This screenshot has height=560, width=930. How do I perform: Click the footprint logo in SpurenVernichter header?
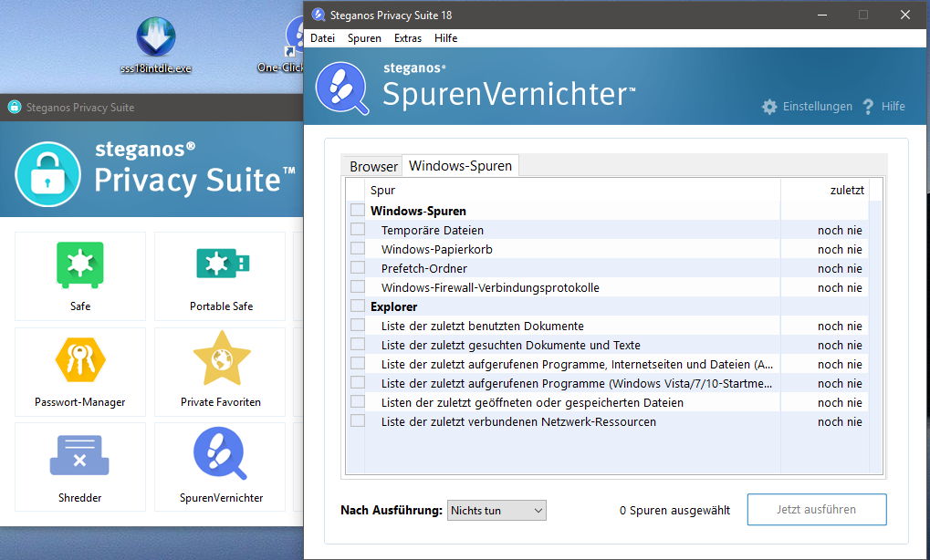[342, 88]
